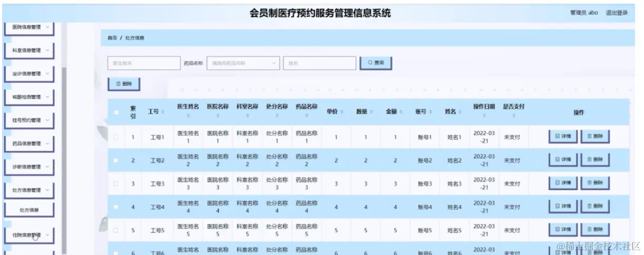Click 操作 column header
The image size is (644, 255).
[x=579, y=112]
